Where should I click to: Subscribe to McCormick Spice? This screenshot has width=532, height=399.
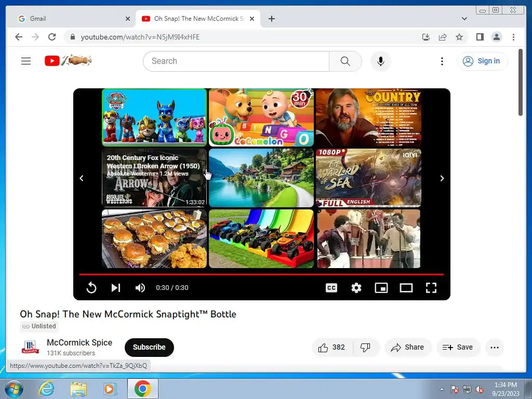point(149,347)
